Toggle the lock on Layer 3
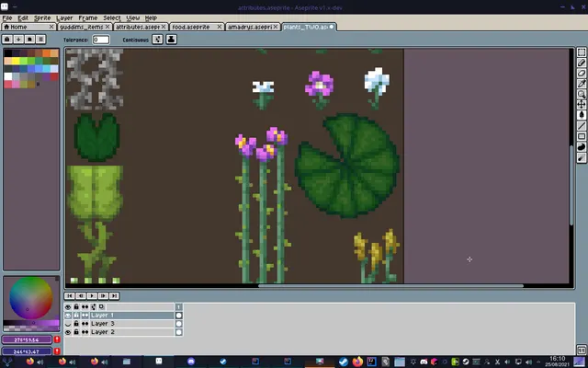 point(76,324)
